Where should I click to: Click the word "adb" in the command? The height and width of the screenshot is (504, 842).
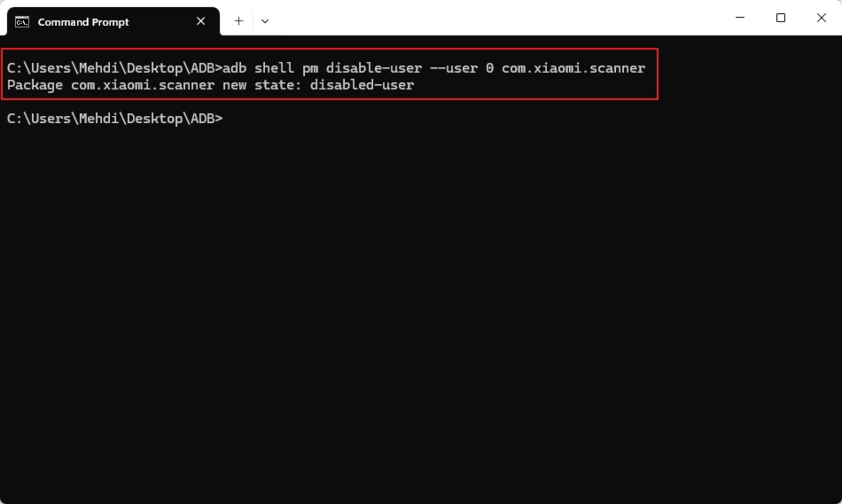coord(234,68)
